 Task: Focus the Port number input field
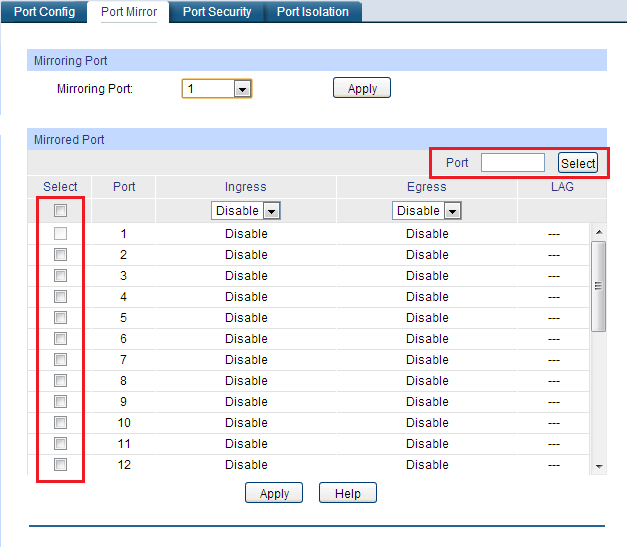click(x=513, y=163)
